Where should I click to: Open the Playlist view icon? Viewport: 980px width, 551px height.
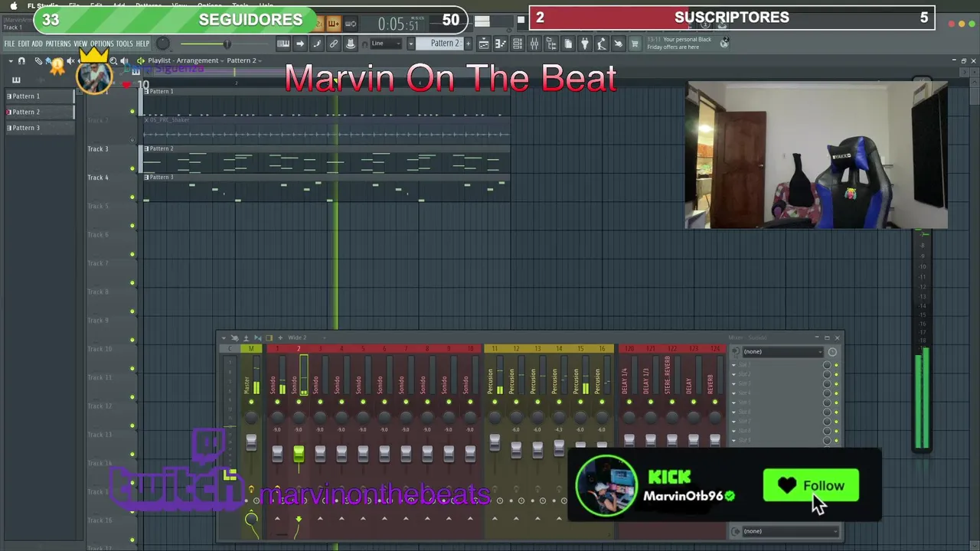tap(483, 44)
